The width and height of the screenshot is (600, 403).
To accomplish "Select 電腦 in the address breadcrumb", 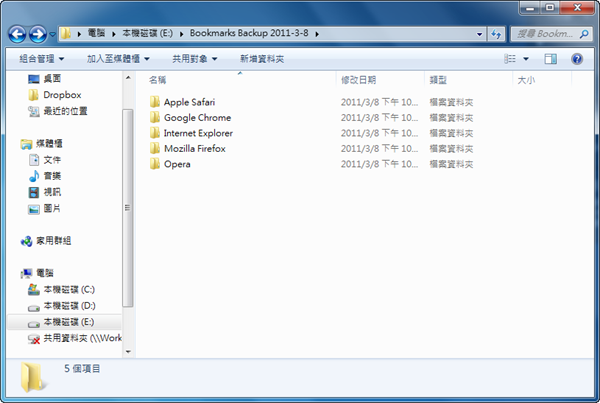I will [x=96, y=33].
